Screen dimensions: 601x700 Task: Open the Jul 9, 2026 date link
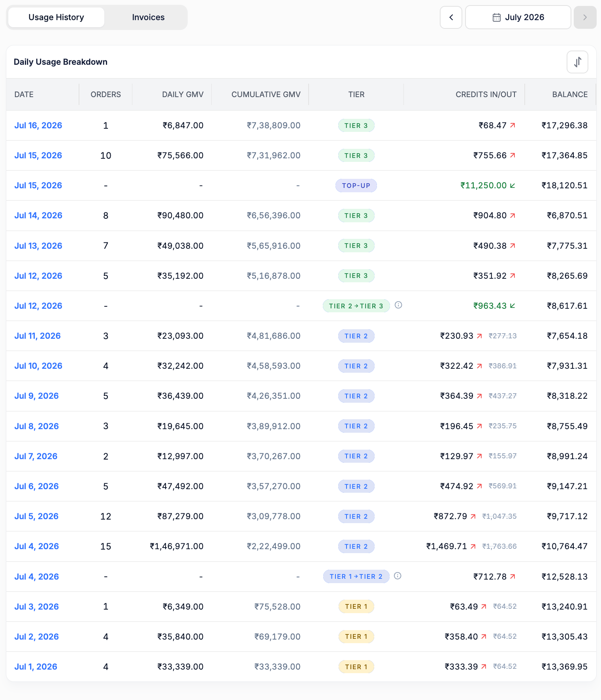point(36,396)
